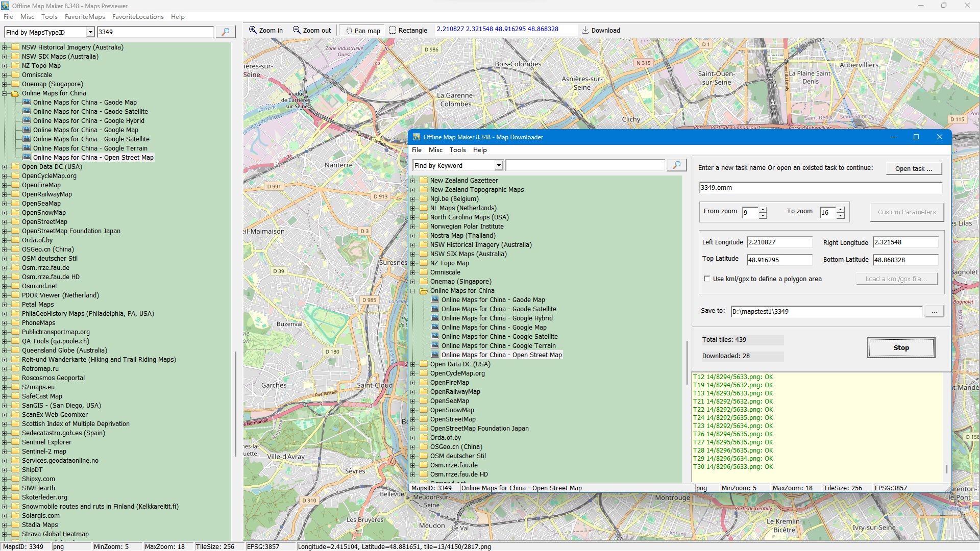The image size is (980, 551).
Task: Select the Pan map hand tool
Action: [363, 31]
